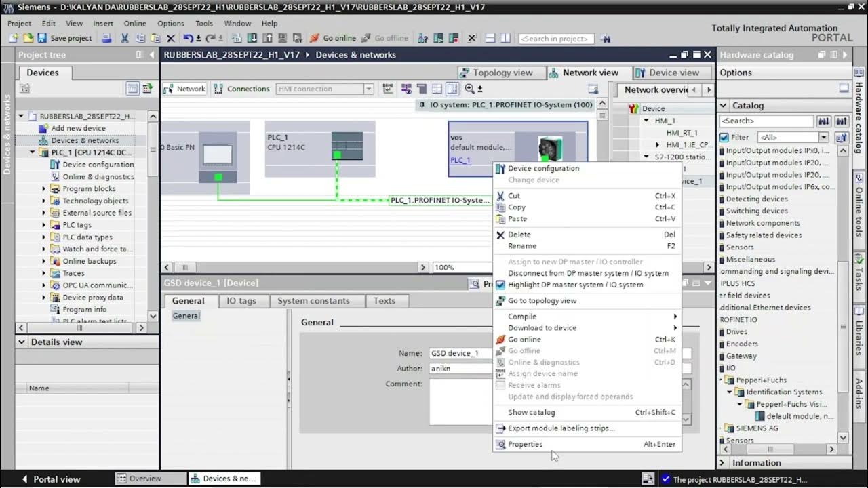Select Identification Systems catalog folder

click(779, 392)
